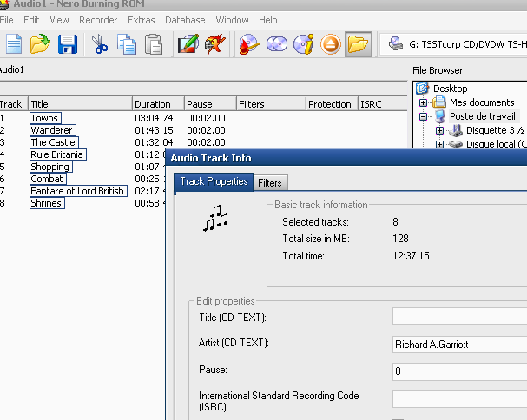Select the track titled Combat
Screen dimensions: 527x420
[48, 179]
